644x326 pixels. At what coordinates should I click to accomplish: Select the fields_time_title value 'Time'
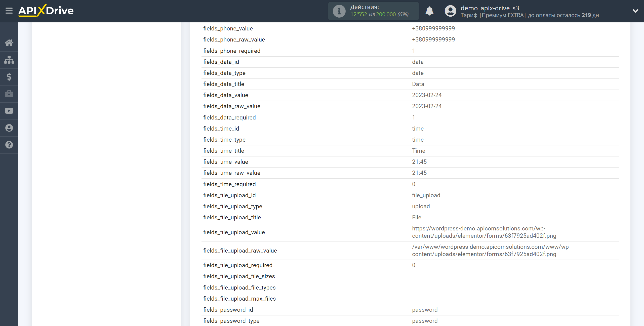419,151
